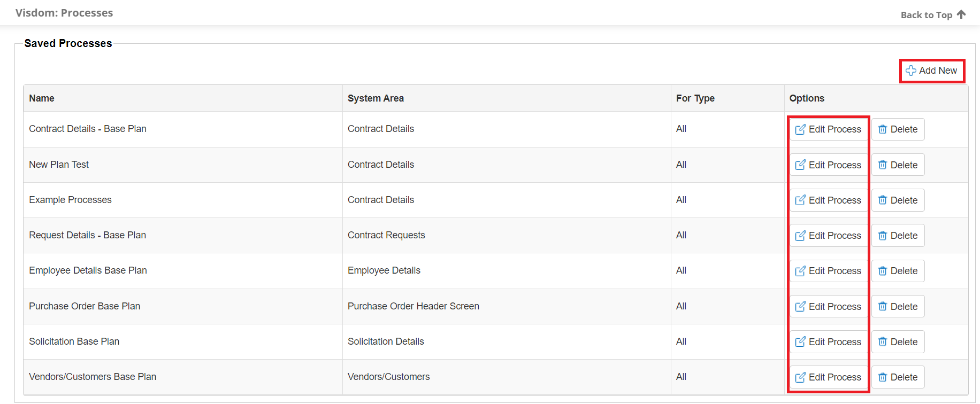980x404 pixels.
Task: Select the Contract Details - Base Plan name
Action: [88, 129]
